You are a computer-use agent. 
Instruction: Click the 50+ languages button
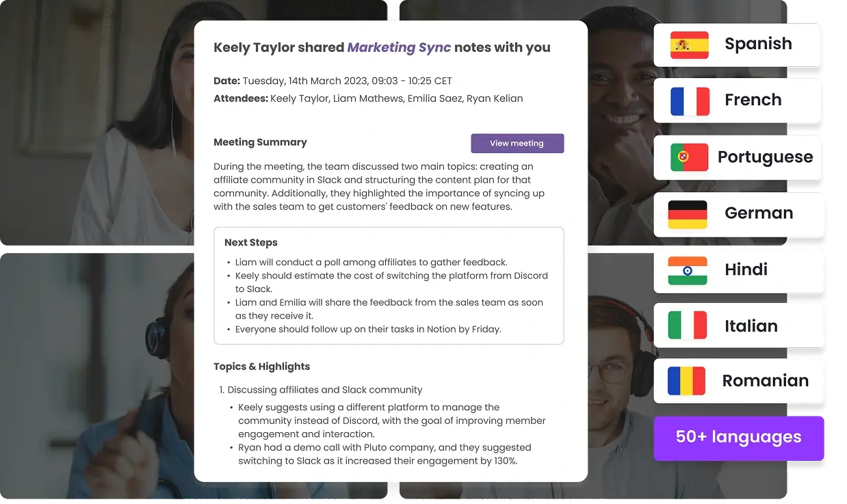click(740, 438)
